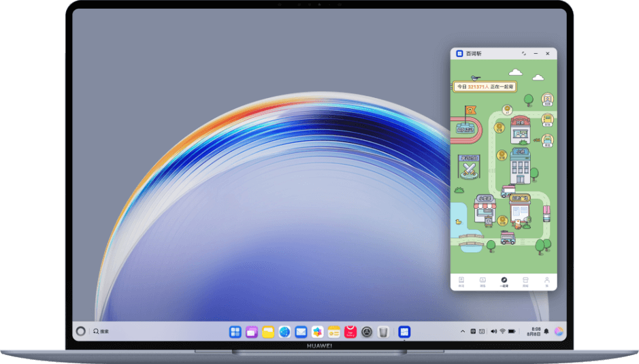Open the crossed-swords battle arena

[x=469, y=166]
